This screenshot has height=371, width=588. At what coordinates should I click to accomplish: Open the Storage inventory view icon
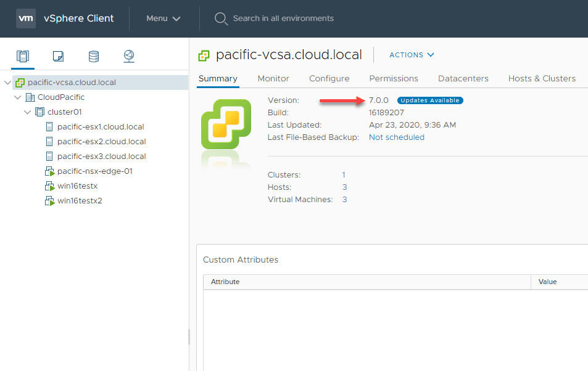[93, 57]
